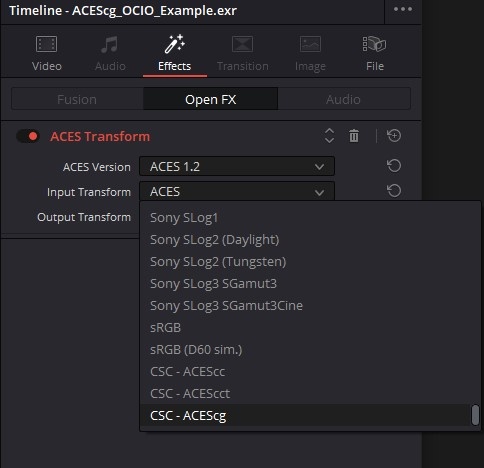Reorder ACES Transform with the up/down arrows
484x468 pixels.
pyautogui.click(x=329, y=136)
